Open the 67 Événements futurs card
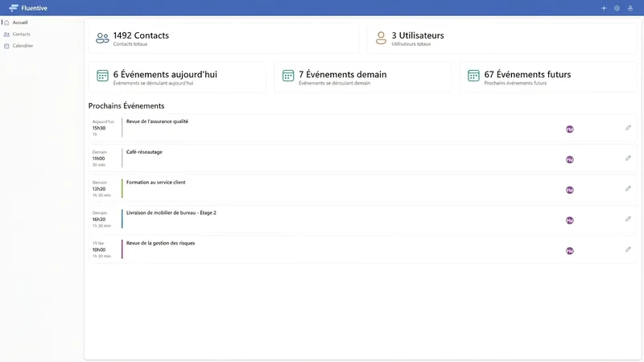 pyautogui.click(x=548, y=77)
